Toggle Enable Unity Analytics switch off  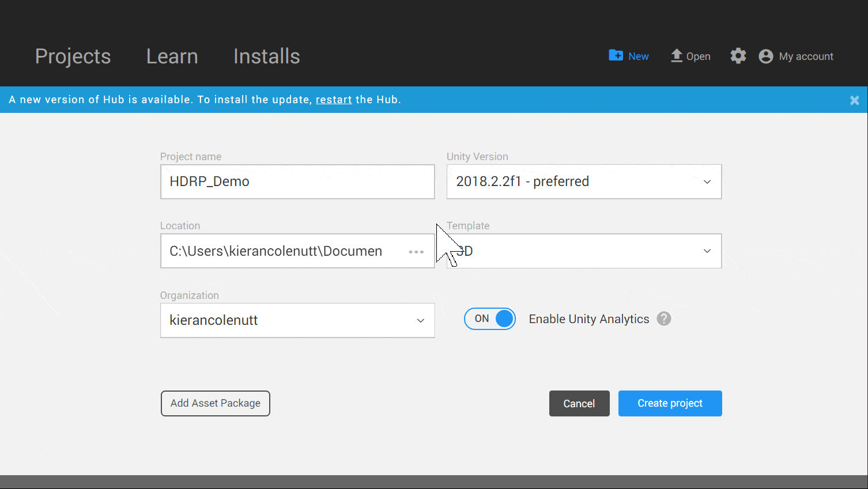[x=490, y=319]
